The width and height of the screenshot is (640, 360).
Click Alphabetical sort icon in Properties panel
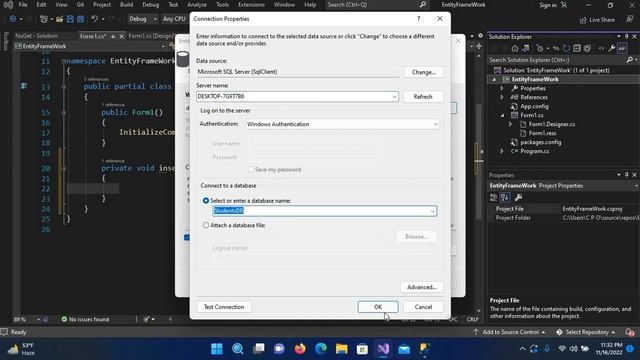(504, 198)
